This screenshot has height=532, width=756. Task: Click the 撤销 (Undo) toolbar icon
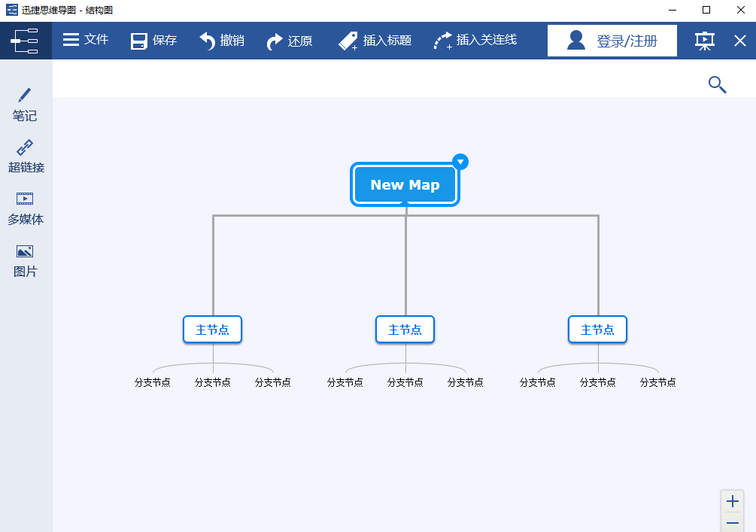(x=222, y=40)
